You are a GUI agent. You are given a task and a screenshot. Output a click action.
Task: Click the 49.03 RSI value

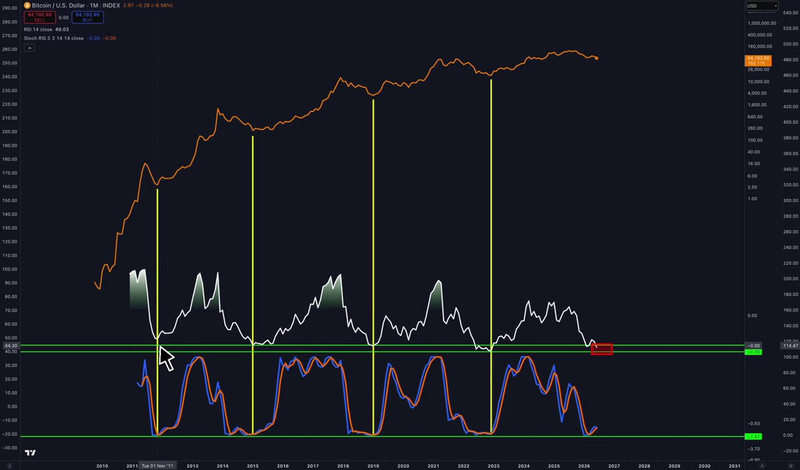click(62, 30)
